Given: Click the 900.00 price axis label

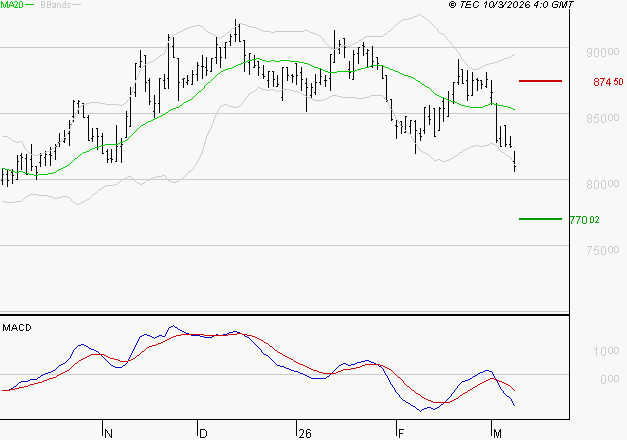Looking at the screenshot, I should pyautogui.click(x=603, y=52).
